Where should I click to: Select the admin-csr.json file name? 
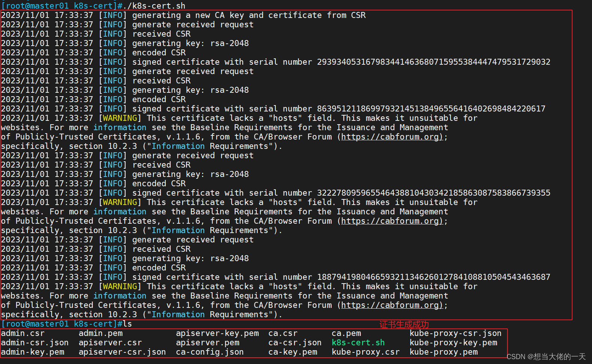[35, 343]
